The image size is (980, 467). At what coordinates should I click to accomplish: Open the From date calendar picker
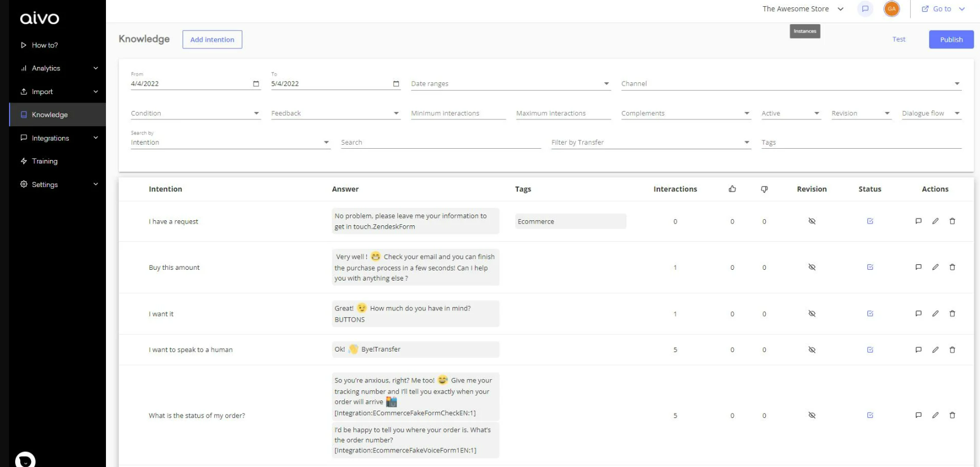coord(256,84)
